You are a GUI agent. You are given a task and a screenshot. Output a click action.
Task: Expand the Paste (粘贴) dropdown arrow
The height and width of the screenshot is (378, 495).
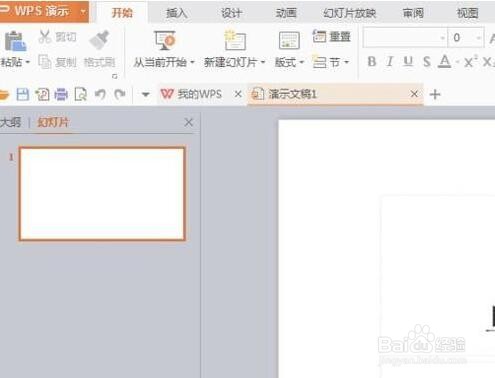tap(28, 62)
